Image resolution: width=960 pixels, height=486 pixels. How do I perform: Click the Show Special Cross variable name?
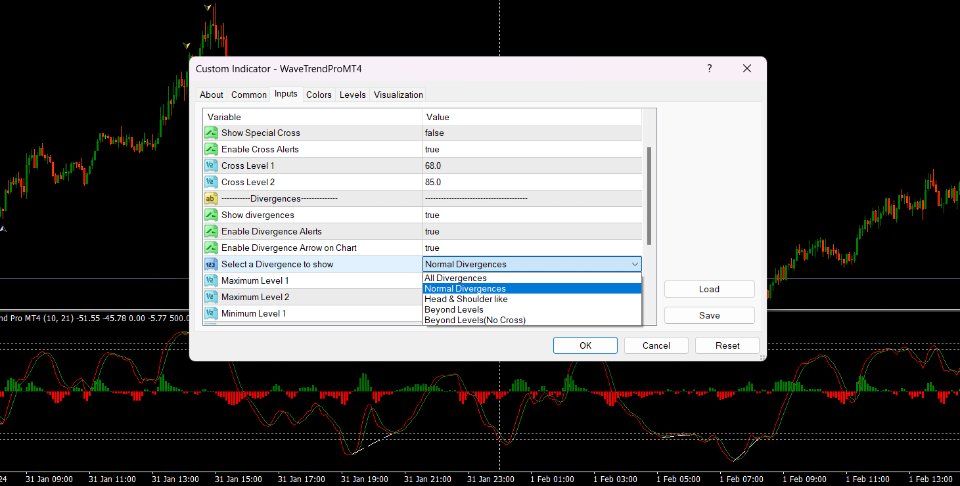(261, 133)
